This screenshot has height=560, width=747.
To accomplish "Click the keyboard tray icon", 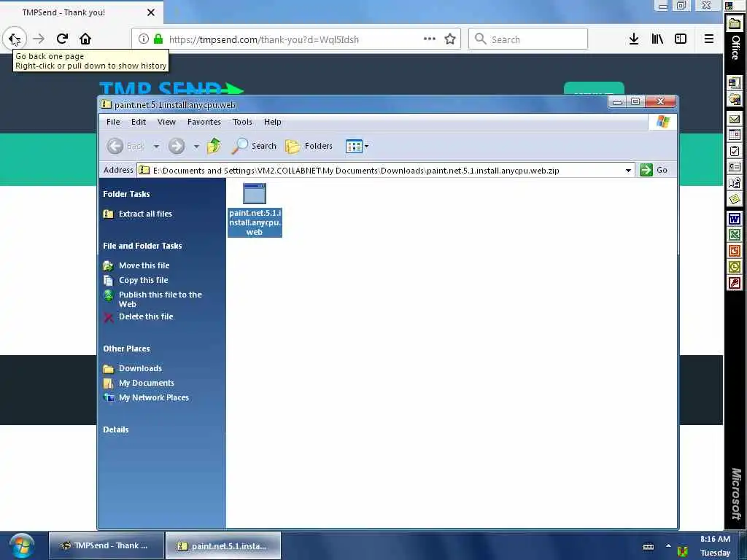I will point(649,547).
